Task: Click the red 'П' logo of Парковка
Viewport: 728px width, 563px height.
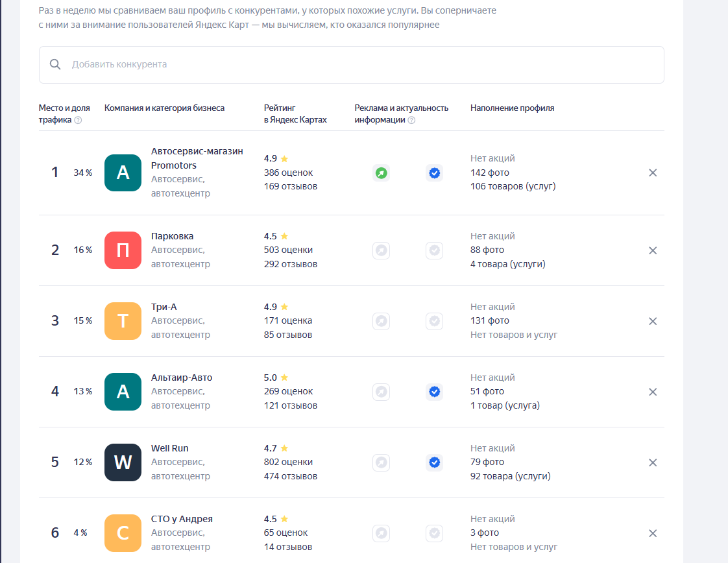Action: point(123,250)
